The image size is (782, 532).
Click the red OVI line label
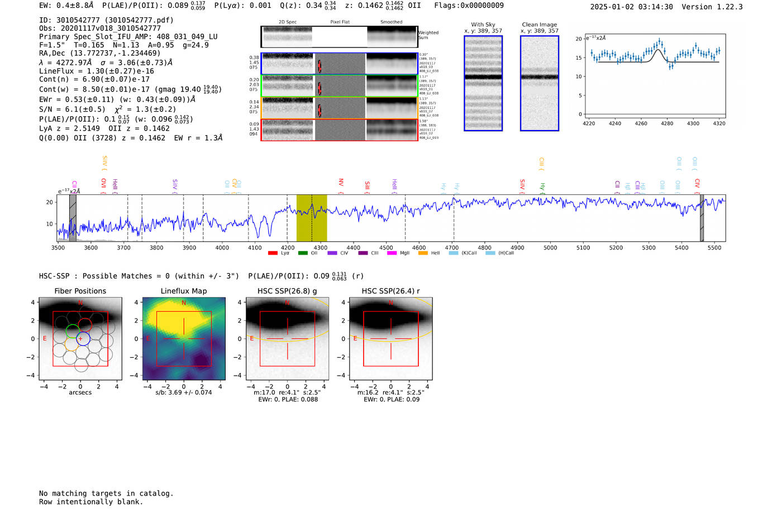[x=103, y=185]
